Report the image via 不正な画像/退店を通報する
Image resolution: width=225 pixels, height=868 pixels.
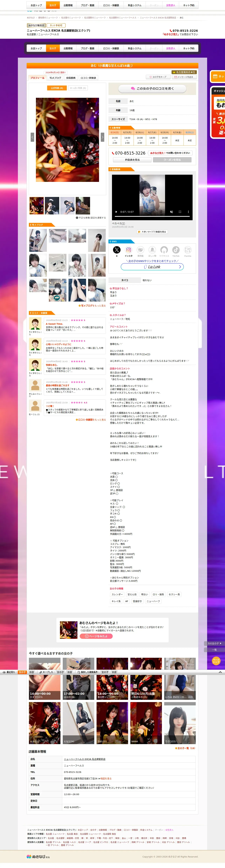click(91, 218)
